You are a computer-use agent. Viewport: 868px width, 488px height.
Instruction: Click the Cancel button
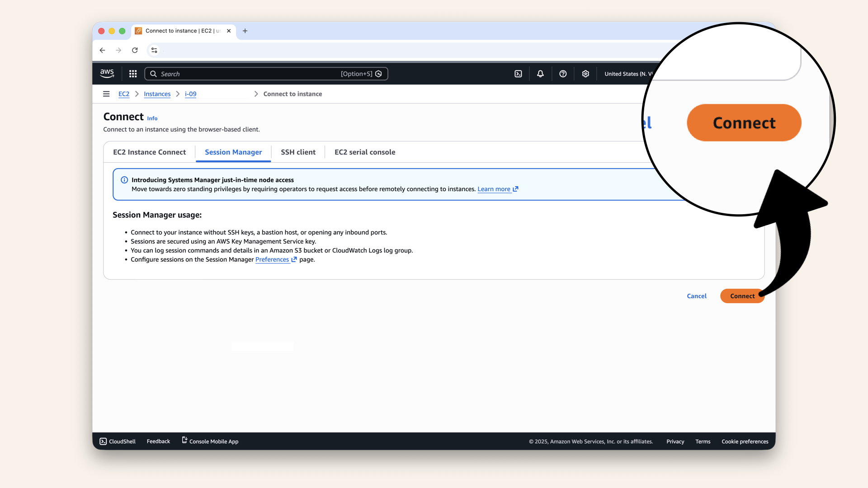(x=696, y=296)
